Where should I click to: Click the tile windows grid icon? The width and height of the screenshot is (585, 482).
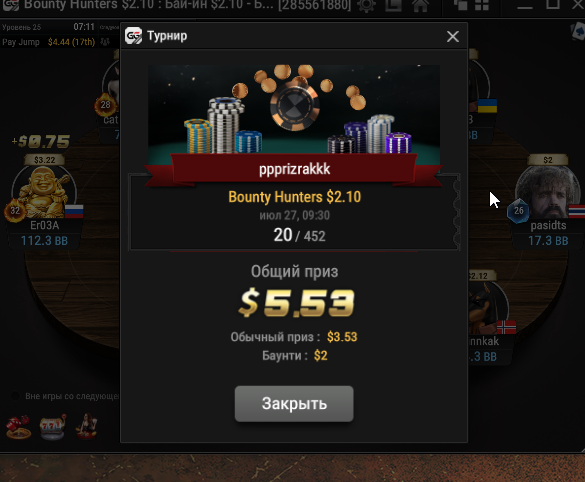[x=482, y=5]
